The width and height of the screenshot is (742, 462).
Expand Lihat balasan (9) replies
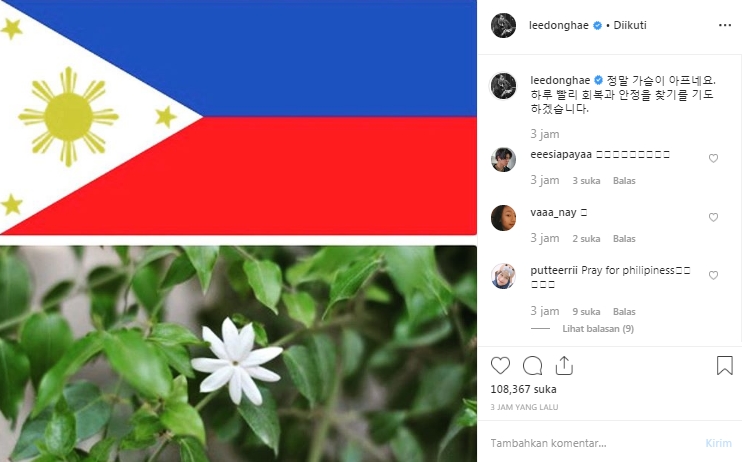click(x=598, y=329)
